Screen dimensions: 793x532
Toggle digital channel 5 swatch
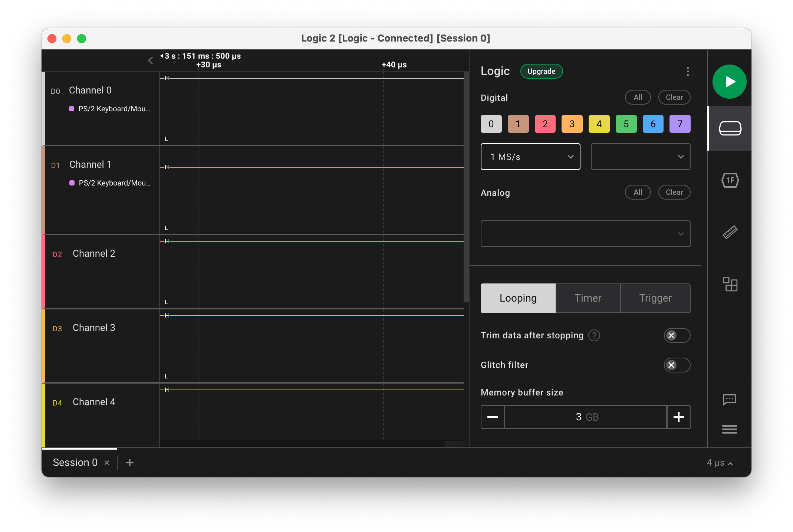[626, 124]
